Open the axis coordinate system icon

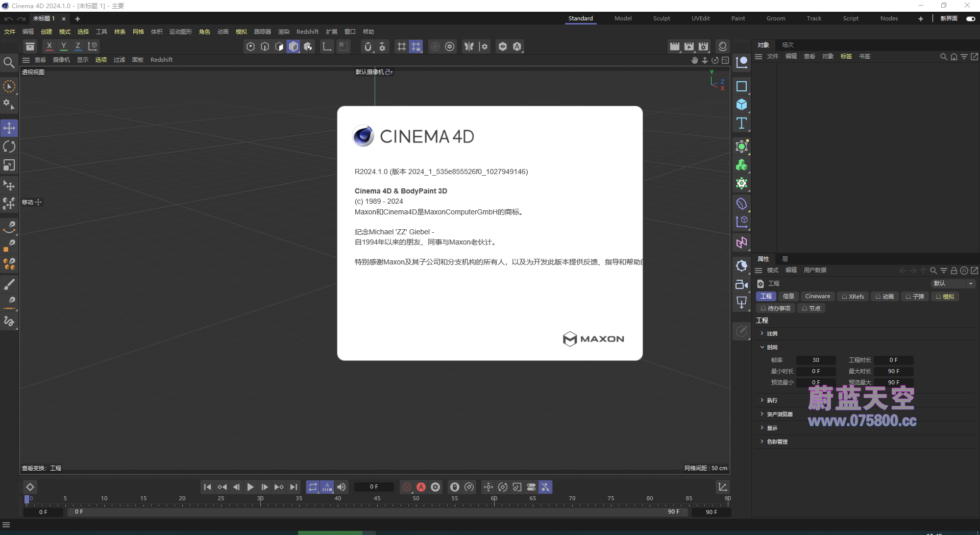93,46
